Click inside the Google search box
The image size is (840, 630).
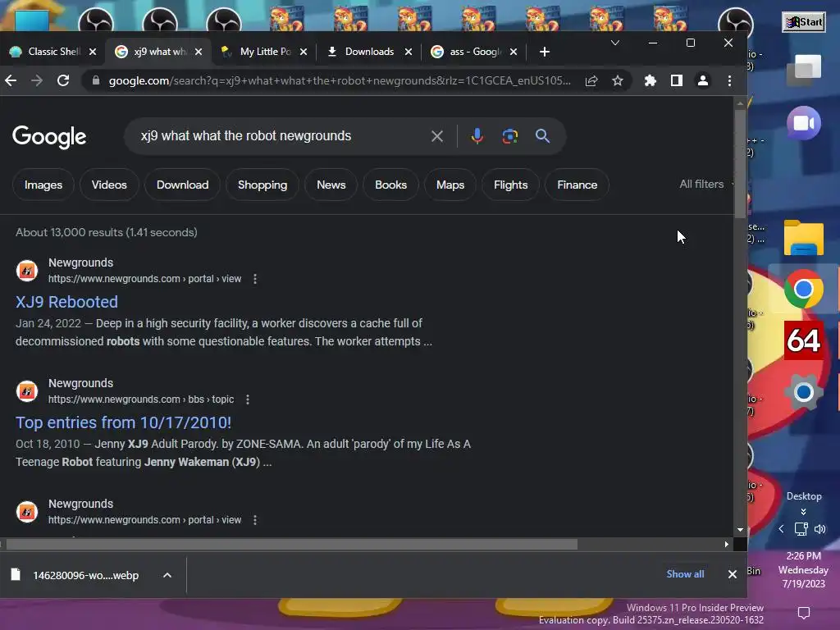[x=279, y=136]
